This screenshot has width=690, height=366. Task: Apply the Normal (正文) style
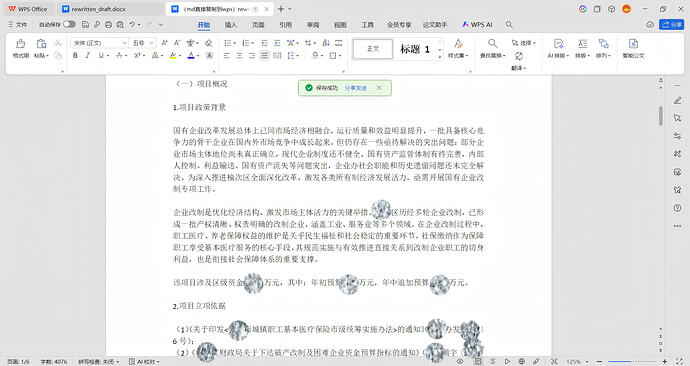coord(373,49)
